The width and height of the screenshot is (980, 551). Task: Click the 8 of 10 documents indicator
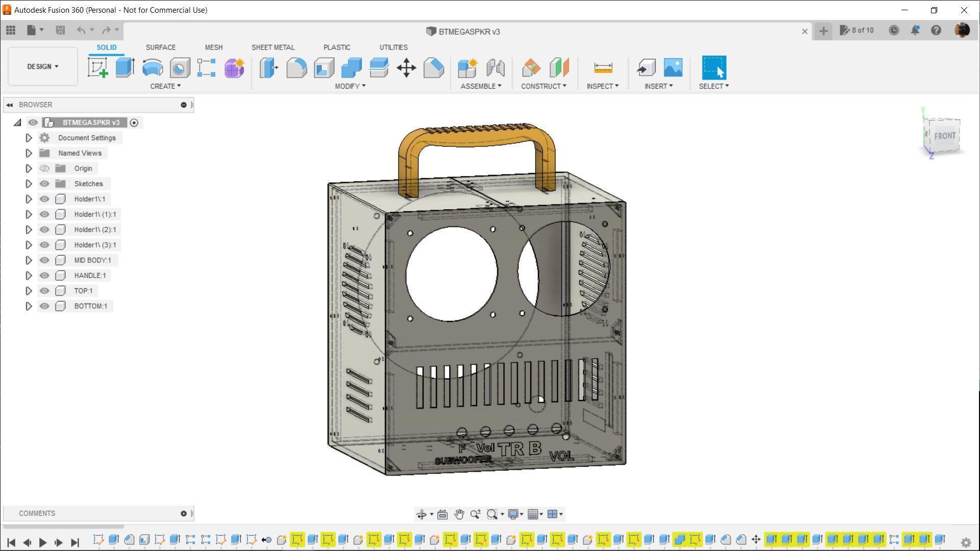pos(857,31)
